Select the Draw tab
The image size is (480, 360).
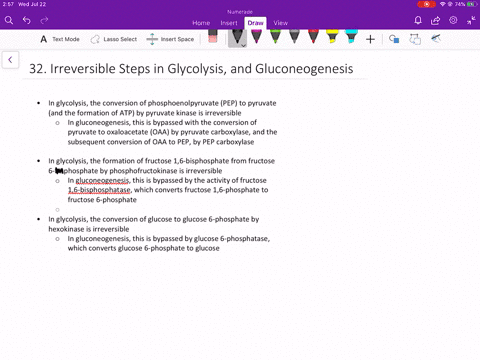pyautogui.click(x=256, y=23)
